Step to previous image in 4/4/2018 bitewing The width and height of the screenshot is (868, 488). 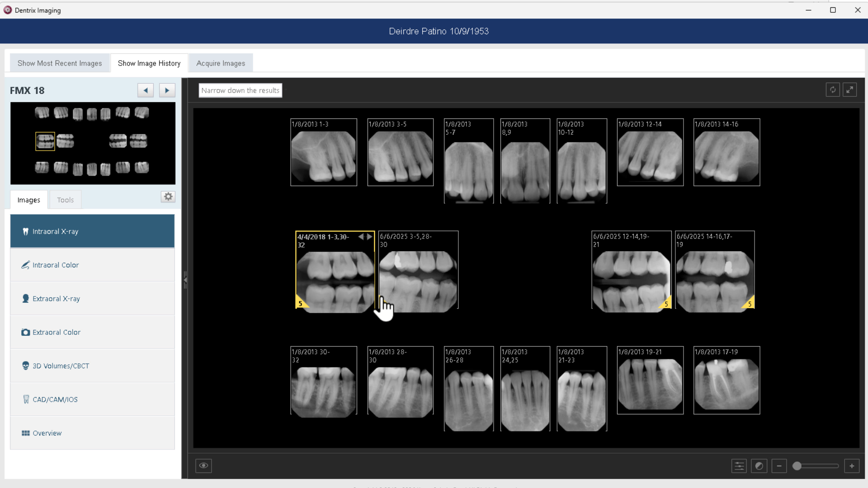point(361,237)
